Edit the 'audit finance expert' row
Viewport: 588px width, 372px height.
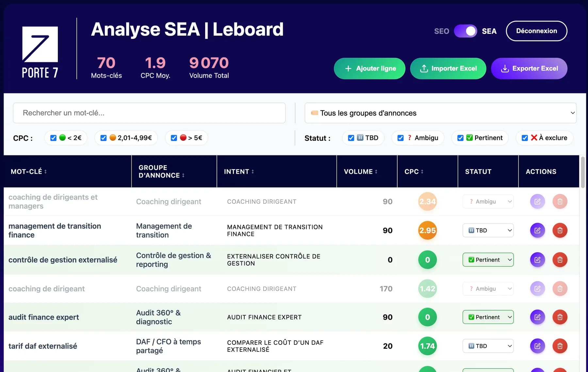[x=537, y=317]
